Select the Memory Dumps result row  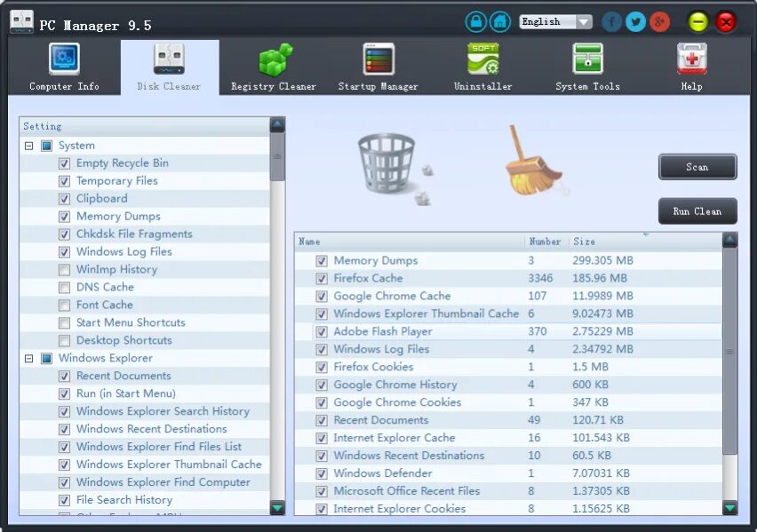point(508,261)
